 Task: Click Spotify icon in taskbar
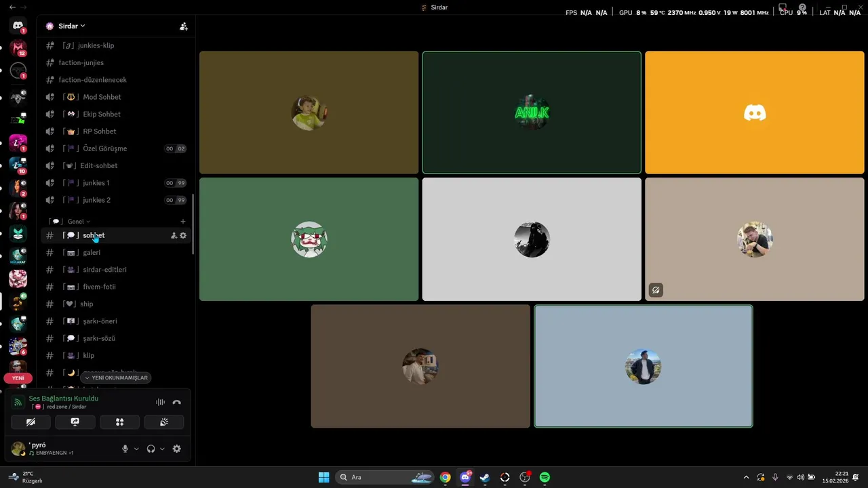[x=545, y=477]
